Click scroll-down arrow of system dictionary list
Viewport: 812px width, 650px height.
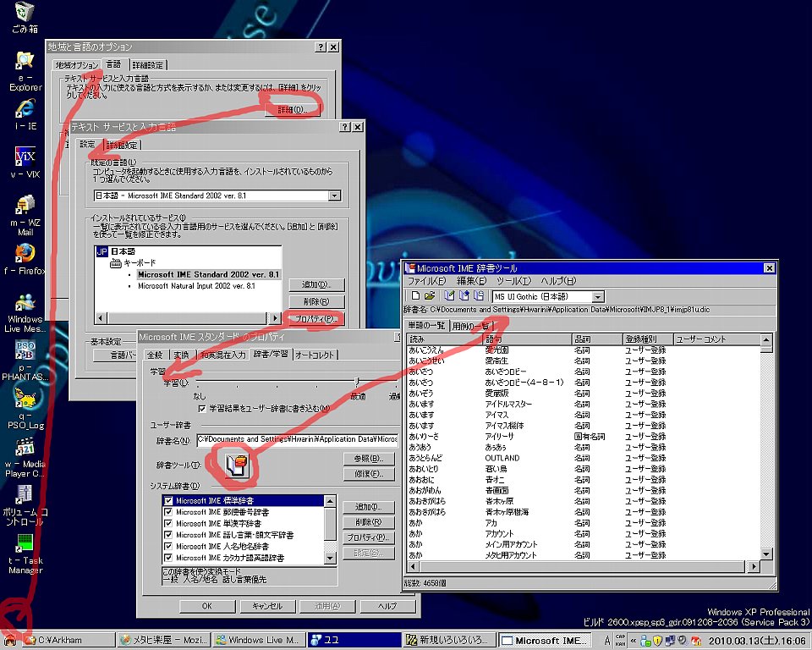[330, 558]
